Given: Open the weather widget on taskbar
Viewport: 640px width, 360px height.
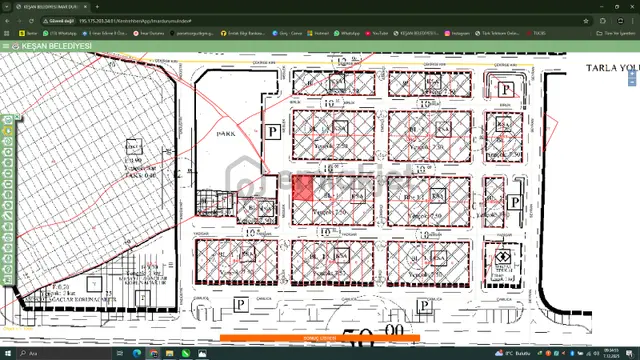Looking at the screenshot, I should (512, 353).
